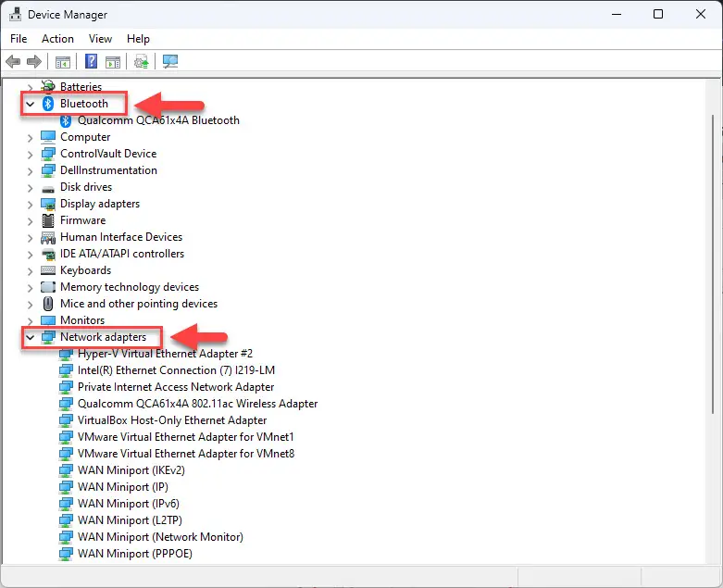Click the Memory technology devices icon
The width and height of the screenshot is (723, 588).
click(48, 287)
